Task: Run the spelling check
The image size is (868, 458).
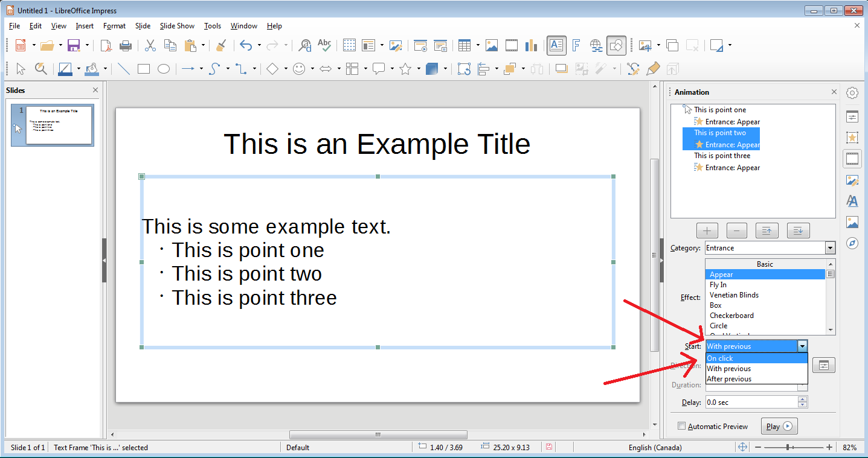Action: 324,45
